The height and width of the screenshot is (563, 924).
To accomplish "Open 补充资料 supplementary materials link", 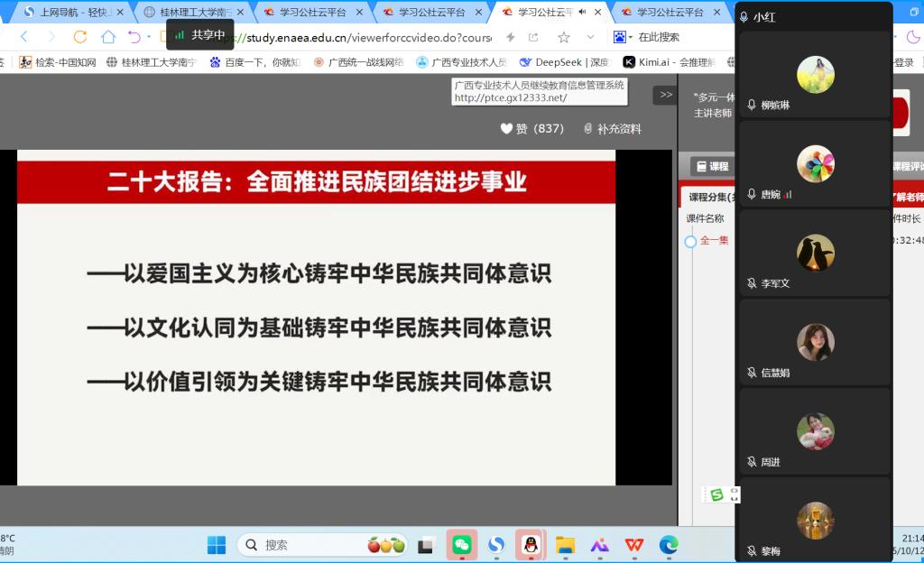I will pyautogui.click(x=612, y=129).
